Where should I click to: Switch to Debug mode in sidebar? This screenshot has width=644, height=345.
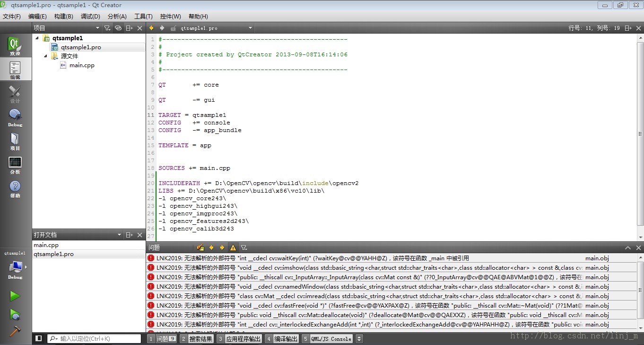[x=15, y=117]
